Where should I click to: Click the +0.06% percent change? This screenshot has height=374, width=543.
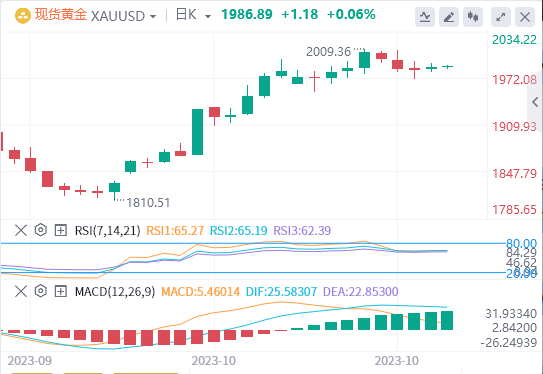[x=351, y=15]
